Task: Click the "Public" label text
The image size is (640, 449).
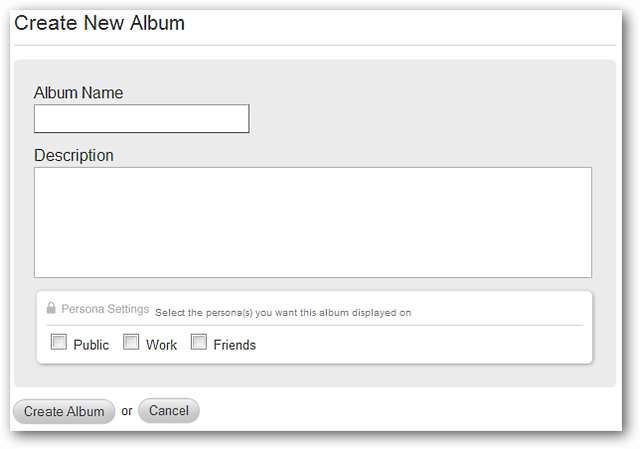Action: point(91,345)
